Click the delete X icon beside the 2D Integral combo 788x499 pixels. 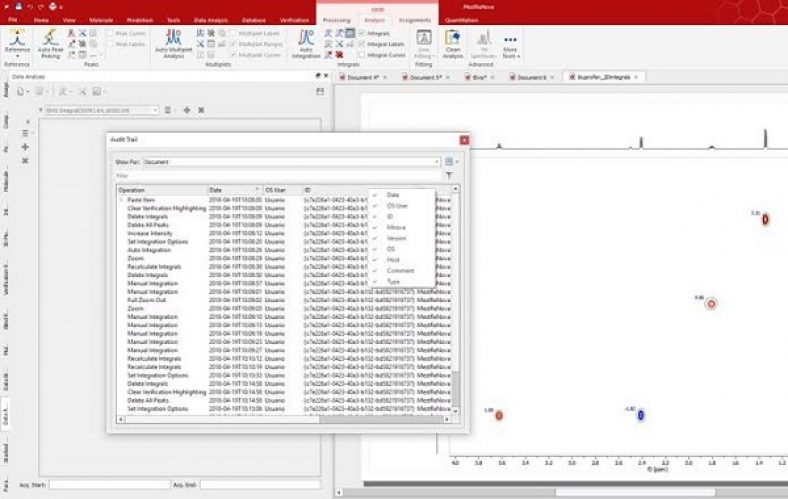[x=201, y=110]
